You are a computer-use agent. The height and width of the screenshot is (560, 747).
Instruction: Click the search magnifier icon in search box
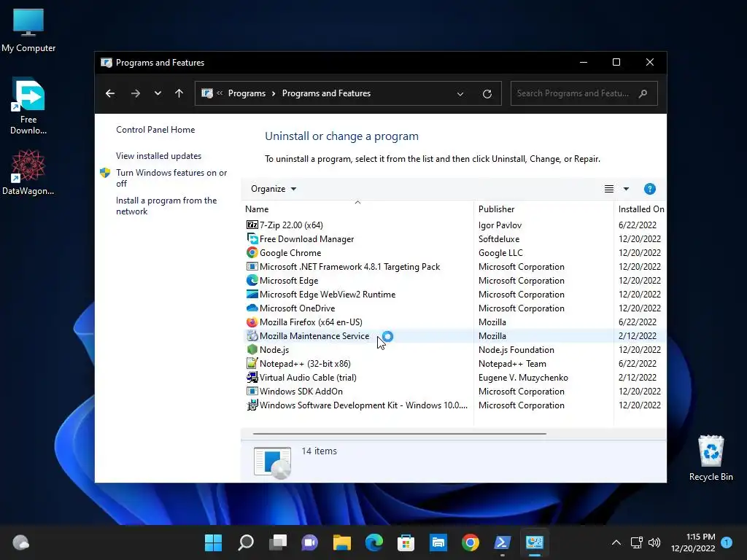[643, 93]
